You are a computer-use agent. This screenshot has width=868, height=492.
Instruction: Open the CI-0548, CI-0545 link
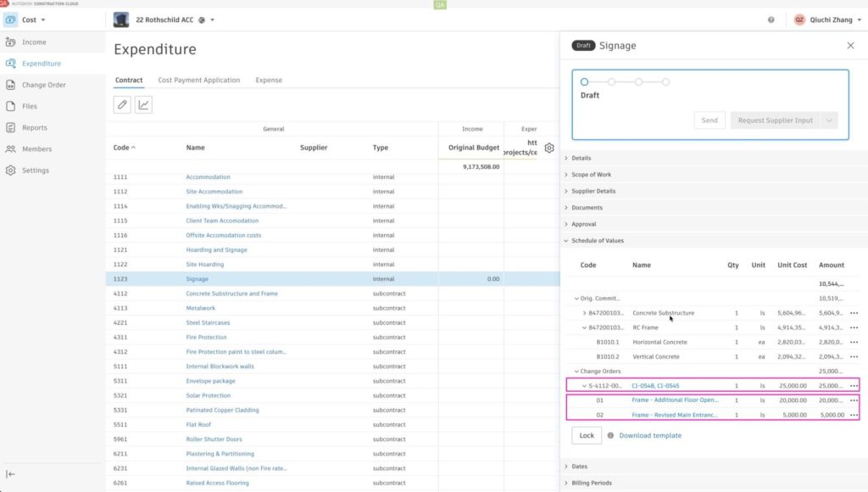click(x=655, y=386)
